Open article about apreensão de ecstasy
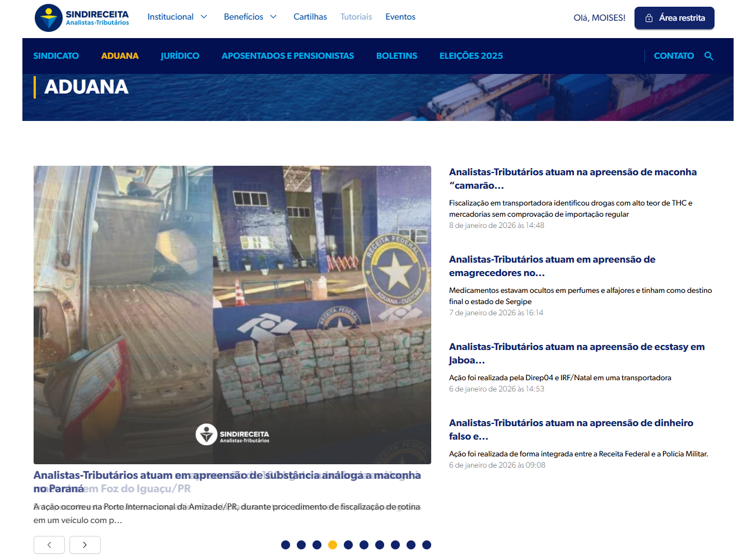The height and width of the screenshot is (560, 756). pos(576,353)
